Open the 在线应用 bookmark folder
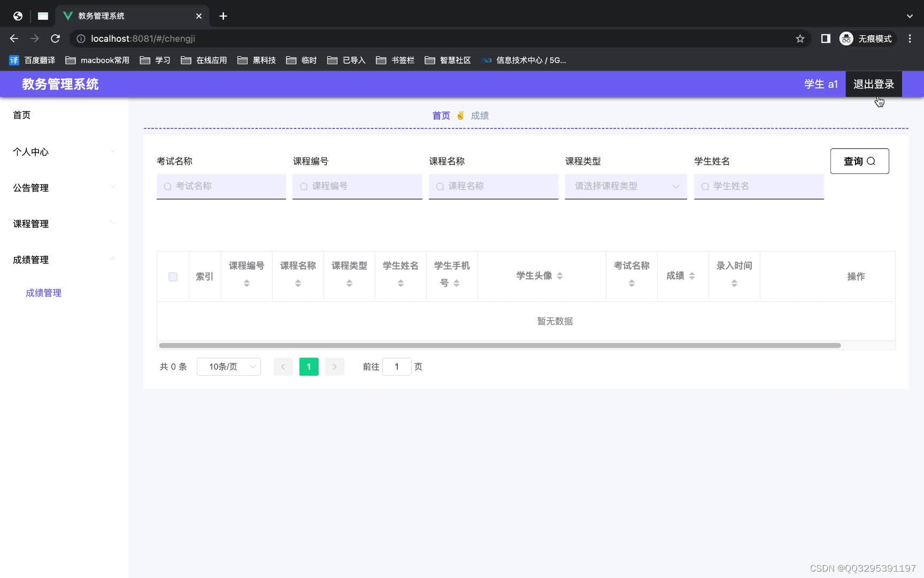The height and width of the screenshot is (578, 924). pos(204,60)
